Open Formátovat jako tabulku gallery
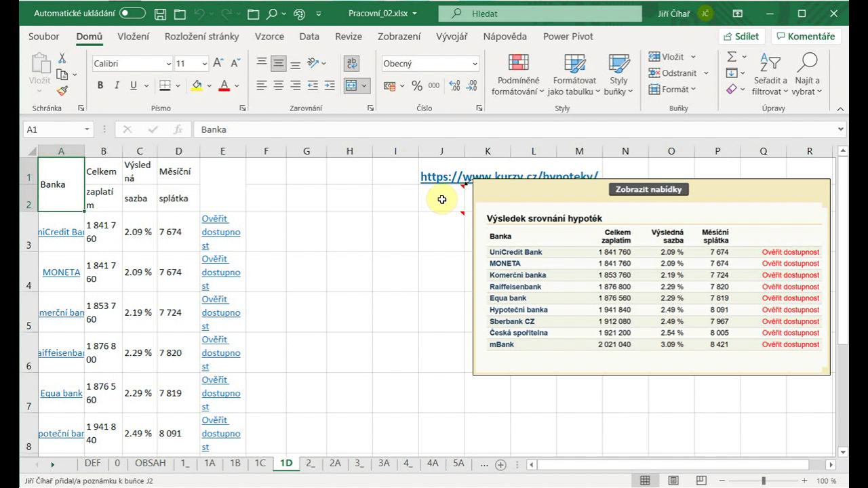Screen dimensions: 868x488 pos(574,75)
